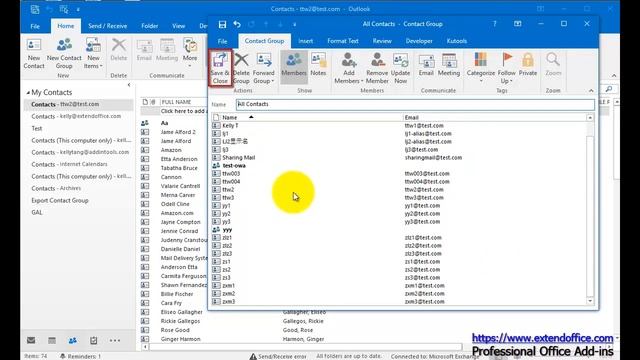Click Delete in Outlook Home ribbon

(x=119, y=50)
